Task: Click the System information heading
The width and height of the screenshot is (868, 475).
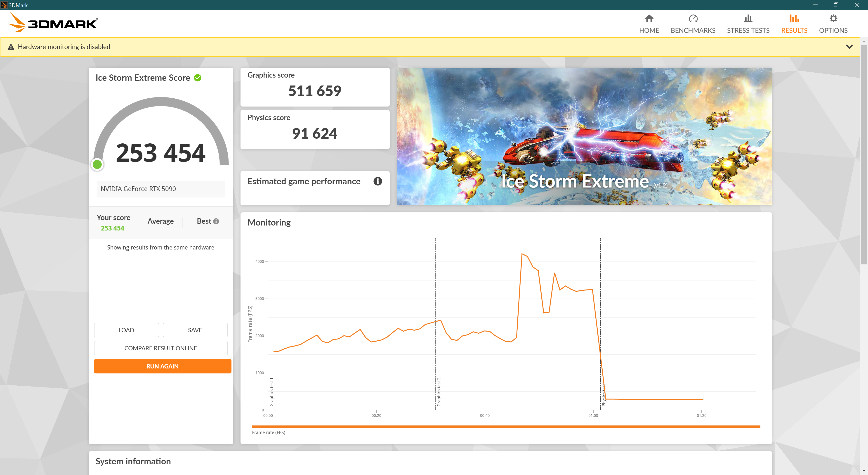Action: (133, 461)
